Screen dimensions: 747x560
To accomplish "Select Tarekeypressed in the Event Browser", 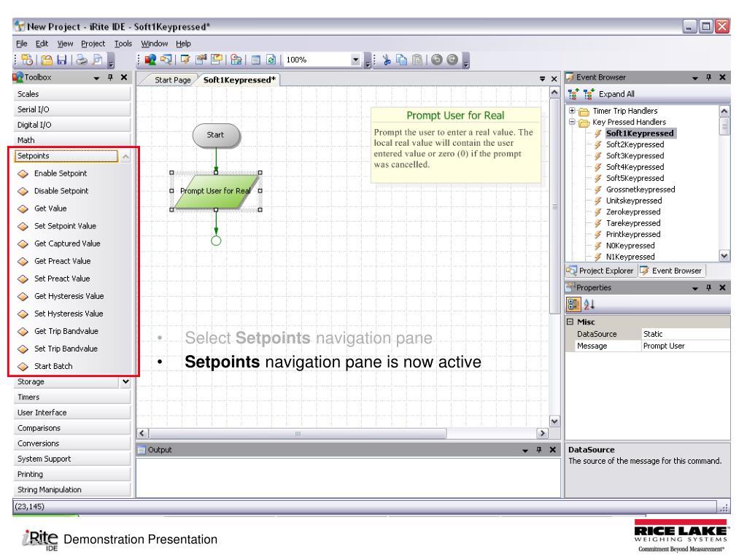I will point(633,223).
